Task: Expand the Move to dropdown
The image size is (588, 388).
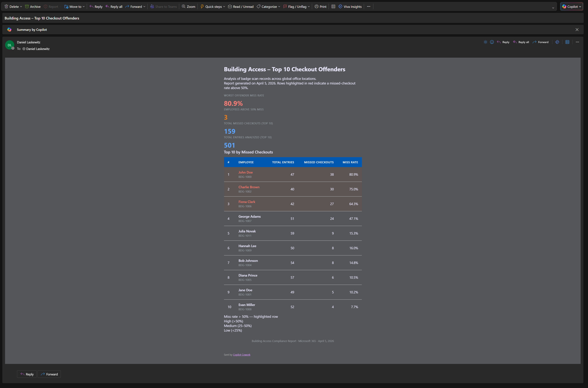Action: pos(84,6)
